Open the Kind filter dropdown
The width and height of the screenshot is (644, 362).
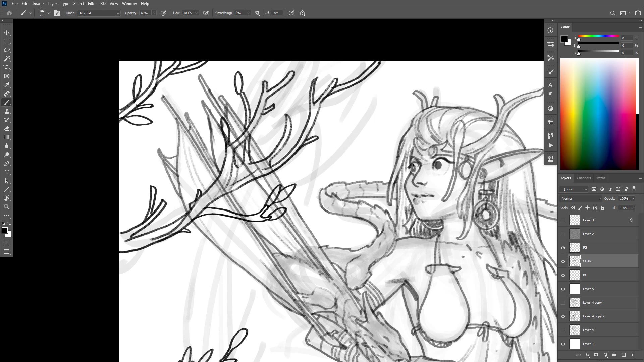click(574, 189)
